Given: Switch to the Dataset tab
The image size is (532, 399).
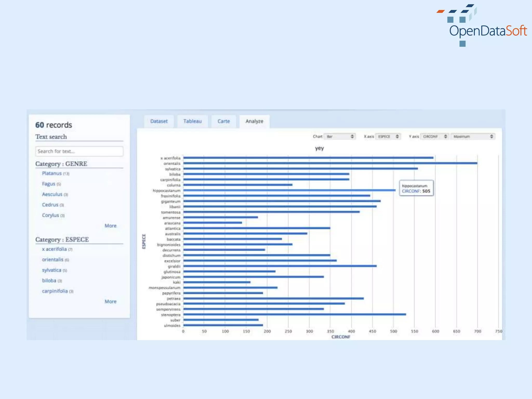Looking at the screenshot, I should tap(159, 121).
